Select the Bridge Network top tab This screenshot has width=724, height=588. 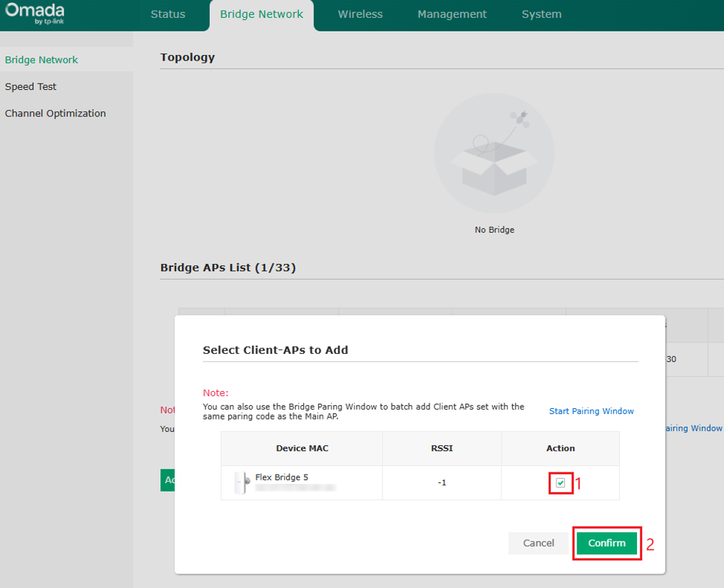(x=261, y=14)
